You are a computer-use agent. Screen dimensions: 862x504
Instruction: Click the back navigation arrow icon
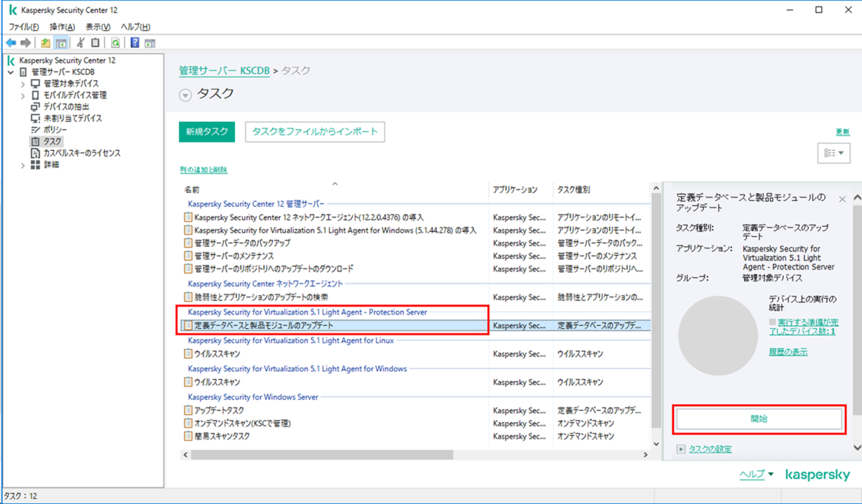pyautogui.click(x=10, y=42)
